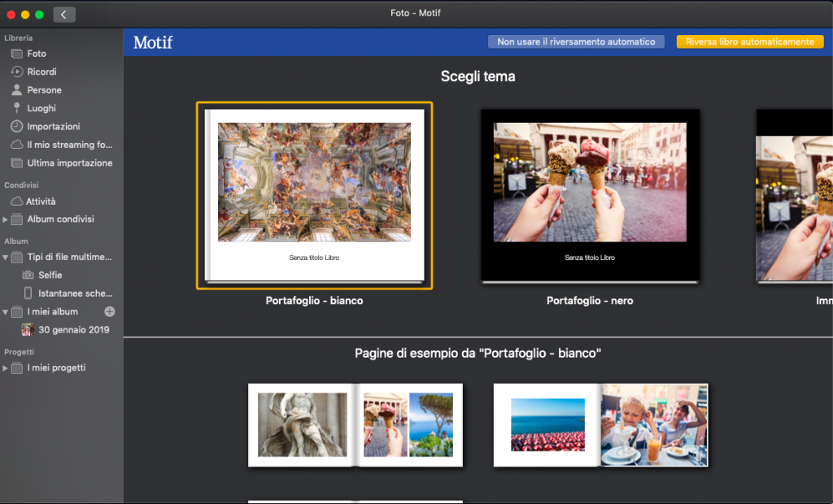Click Senza titolo Libro on black cover
The height and width of the screenshot is (504, 833).
click(590, 258)
